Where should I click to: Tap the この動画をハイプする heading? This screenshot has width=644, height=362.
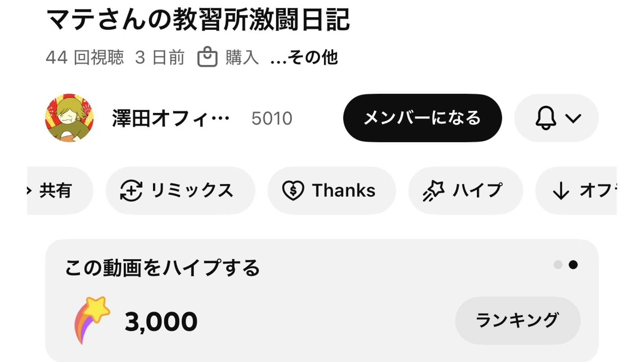162,268
